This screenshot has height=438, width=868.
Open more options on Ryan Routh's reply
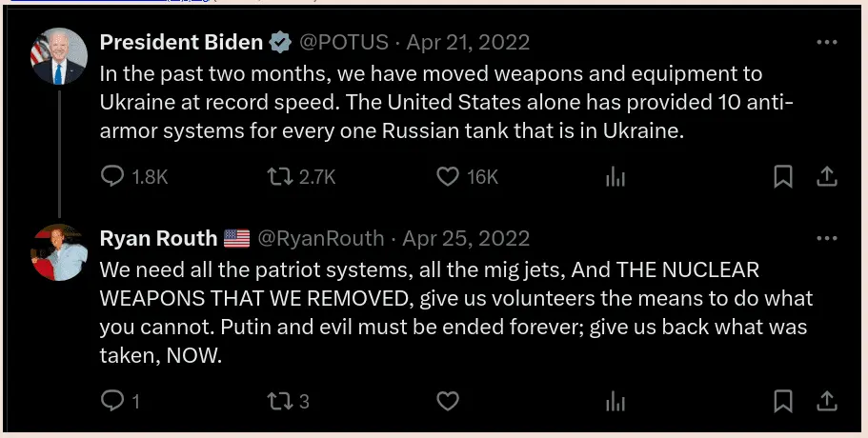(x=827, y=238)
